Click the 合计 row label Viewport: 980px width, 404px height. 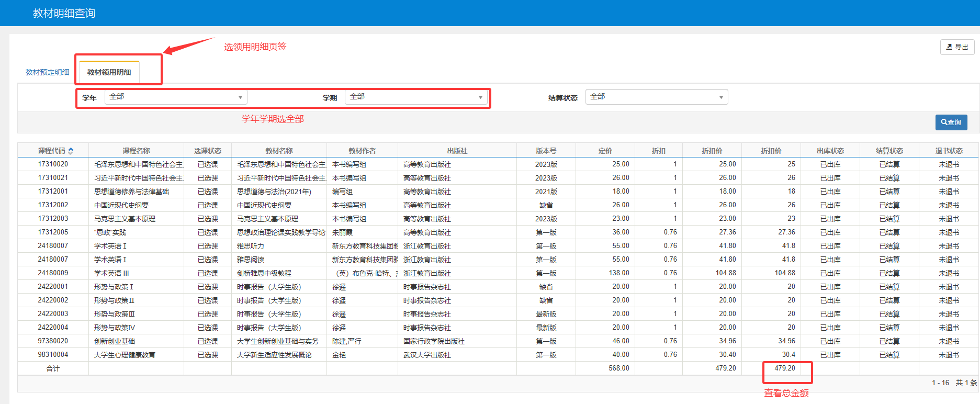[53, 368]
